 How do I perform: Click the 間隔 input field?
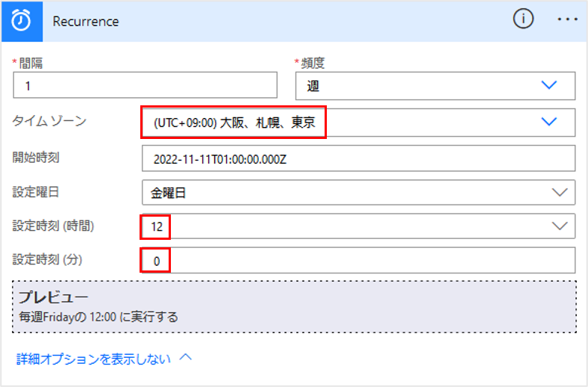tap(146, 86)
